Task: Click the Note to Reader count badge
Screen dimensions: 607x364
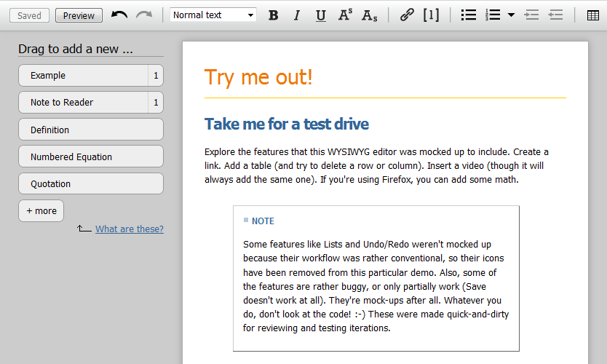Action: click(156, 103)
